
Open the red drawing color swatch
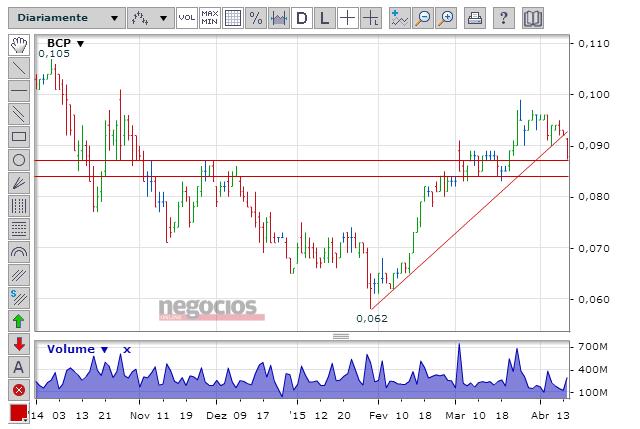click(19, 413)
